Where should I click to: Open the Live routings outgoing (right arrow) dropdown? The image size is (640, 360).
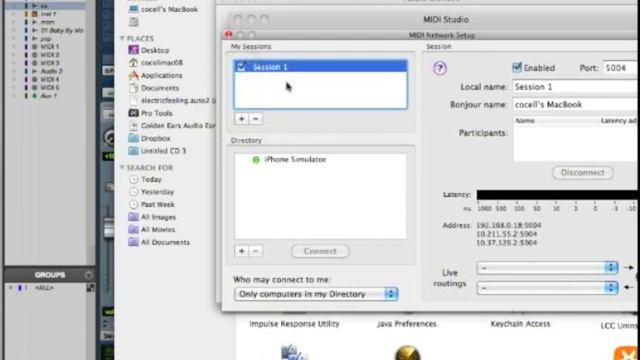(547, 268)
